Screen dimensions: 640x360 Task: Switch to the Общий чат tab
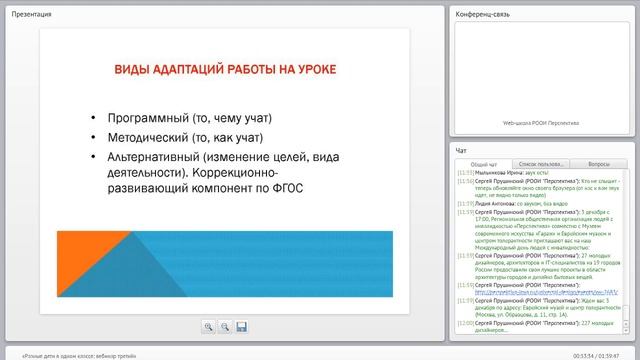(484, 164)
